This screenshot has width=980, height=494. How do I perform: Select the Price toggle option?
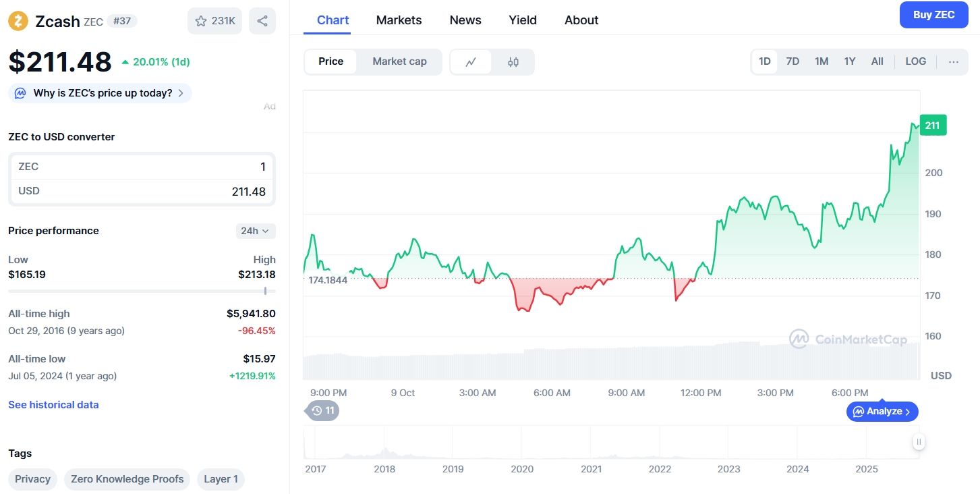coord(330,61)
